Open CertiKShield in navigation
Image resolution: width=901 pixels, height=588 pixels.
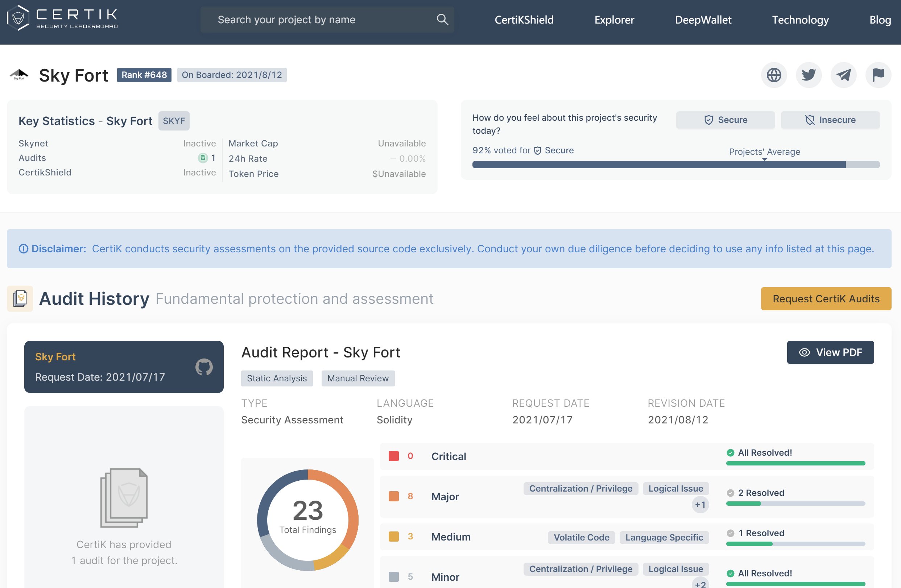tap(524, 20)
